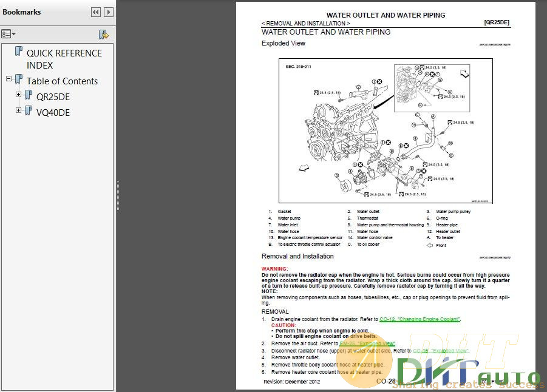Image resolution: width=547 pixels, height=392 pixels.
Task: Click the QR25DE bookmark ribbon icon
Action: [29, 95]
